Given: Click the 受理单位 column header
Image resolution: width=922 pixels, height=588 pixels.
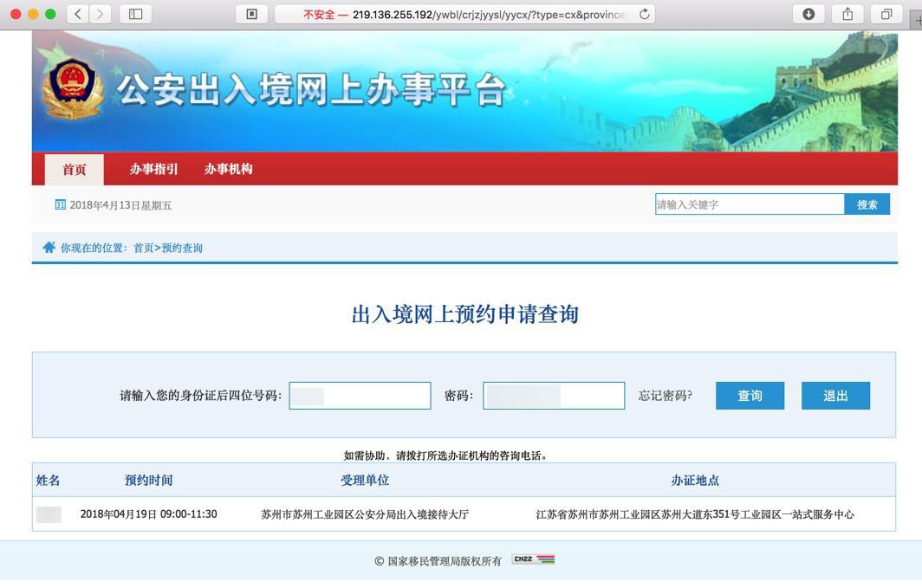Looking at the screenshot, I should [x=365, y=481].
